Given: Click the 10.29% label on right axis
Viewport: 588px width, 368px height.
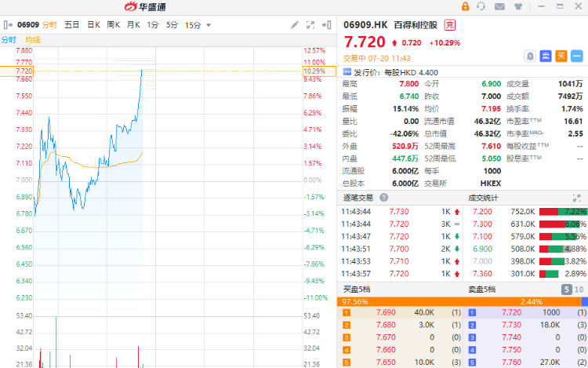Looking at the screenshot, I should point(319,71).
